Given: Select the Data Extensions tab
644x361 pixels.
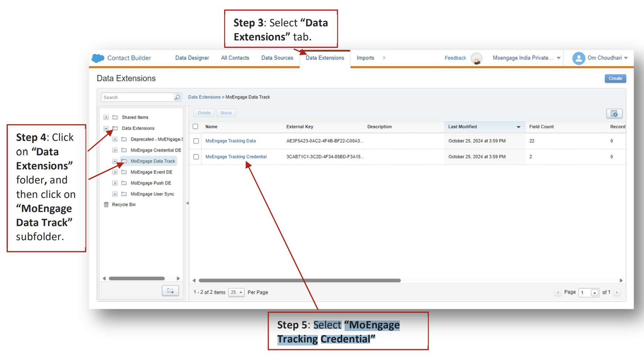Looking at the screenshot, I should coord(325,58).
